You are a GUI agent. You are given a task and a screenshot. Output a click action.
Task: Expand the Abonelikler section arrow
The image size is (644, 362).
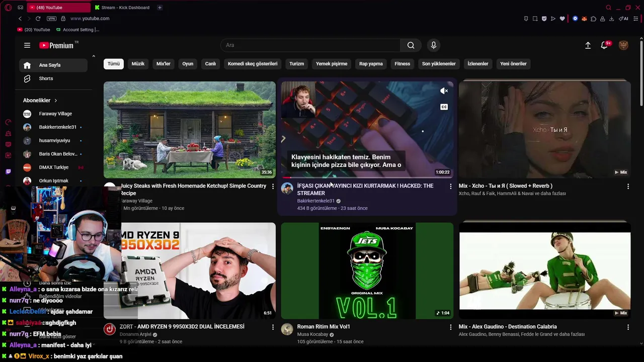(x=55, y=101)
